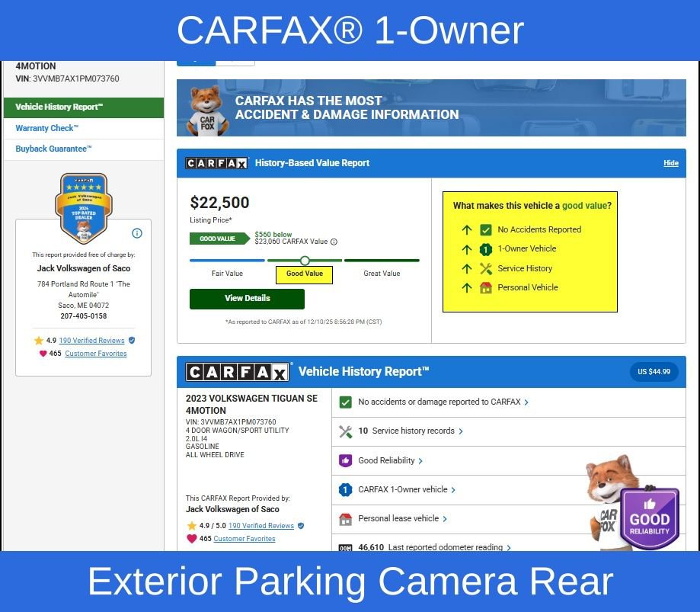Open Vehicle History Report sidebar tab
The width and height of the screenshot is (700, 612).
59,107
